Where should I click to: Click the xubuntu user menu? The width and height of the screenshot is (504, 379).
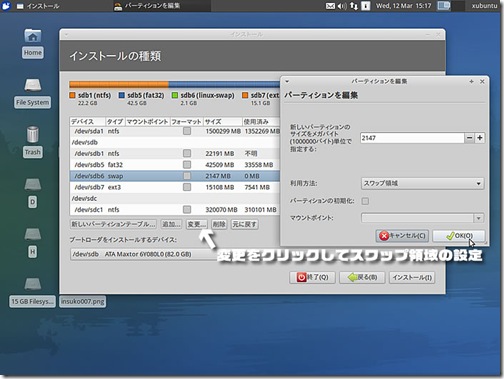coord(484,6)
